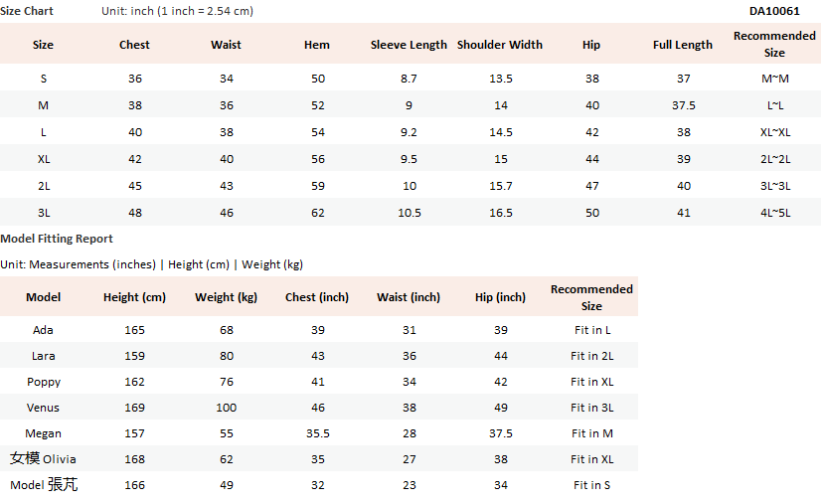
Task: Click the inch to cm unit note
Action: pos(178,11)
